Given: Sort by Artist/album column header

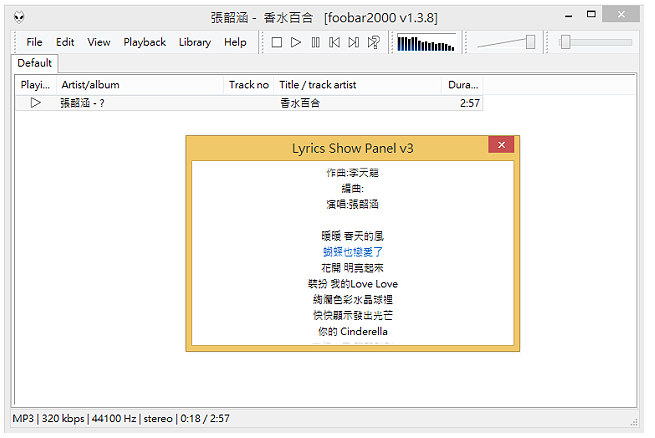Looking at the screenshot, I should (140, 85).
